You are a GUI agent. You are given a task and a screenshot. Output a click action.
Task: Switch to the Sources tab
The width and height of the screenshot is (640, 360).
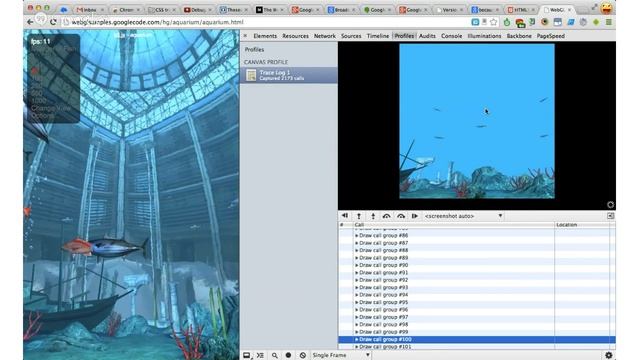(351, 36)
